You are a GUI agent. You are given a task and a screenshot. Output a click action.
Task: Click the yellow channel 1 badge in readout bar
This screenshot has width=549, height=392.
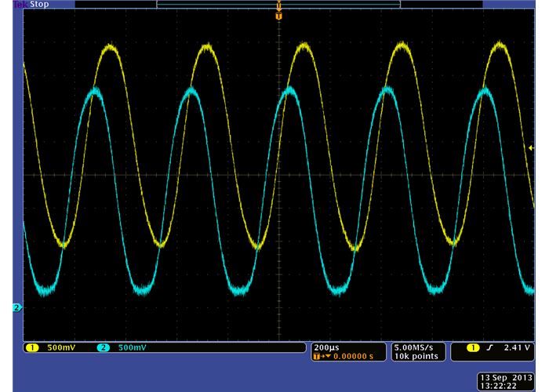tap(32, 347)
